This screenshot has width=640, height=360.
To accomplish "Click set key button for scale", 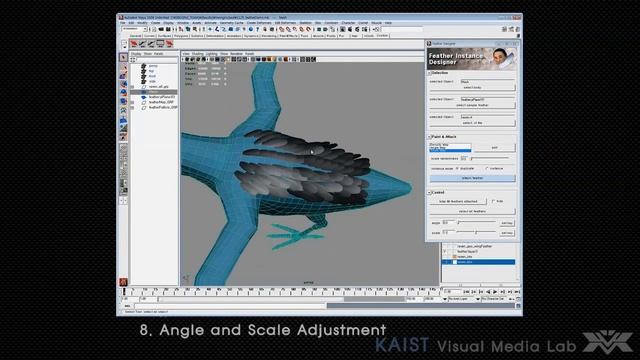I will (x=507, y=233).
